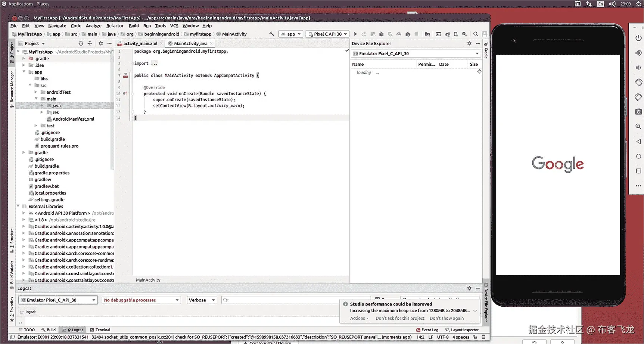
Task: Open the Event Log button
Action: point(427,330)
